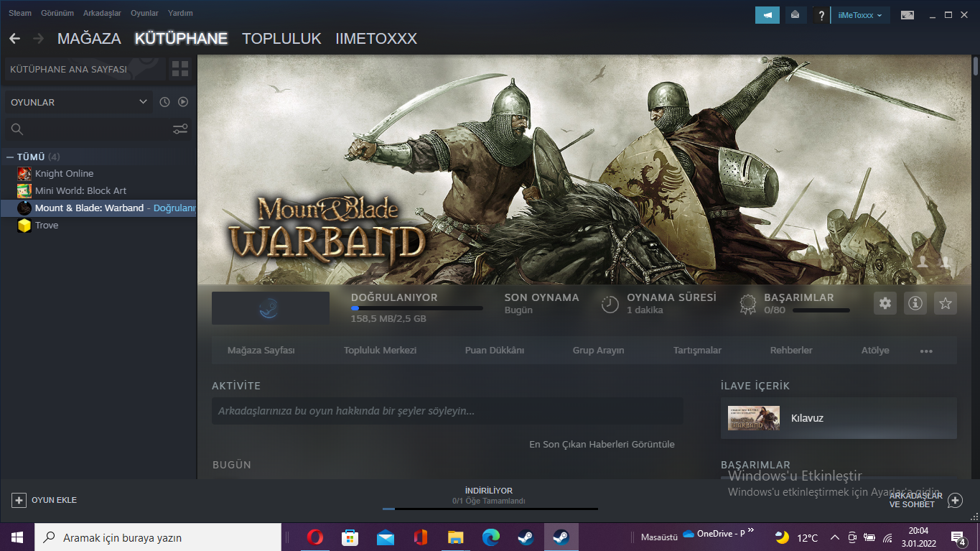Open the Görünüm menu
This screenshot has height=551, width=980.
coord(57,13)
